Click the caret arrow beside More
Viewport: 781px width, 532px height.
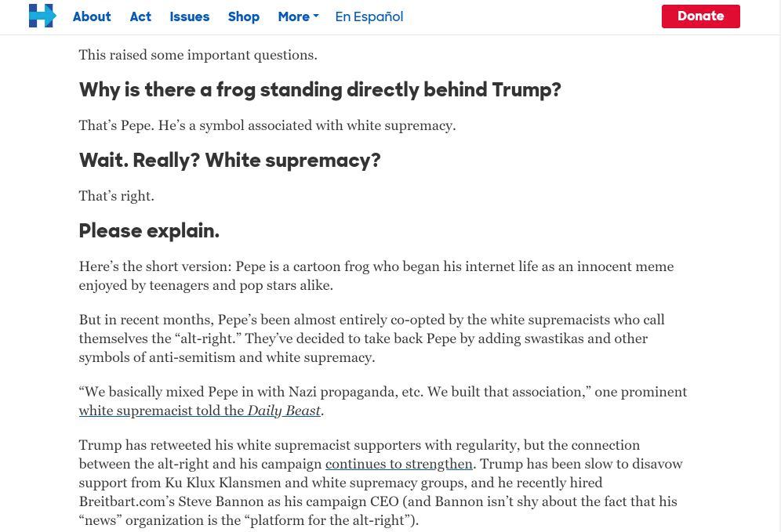(316, 16)
